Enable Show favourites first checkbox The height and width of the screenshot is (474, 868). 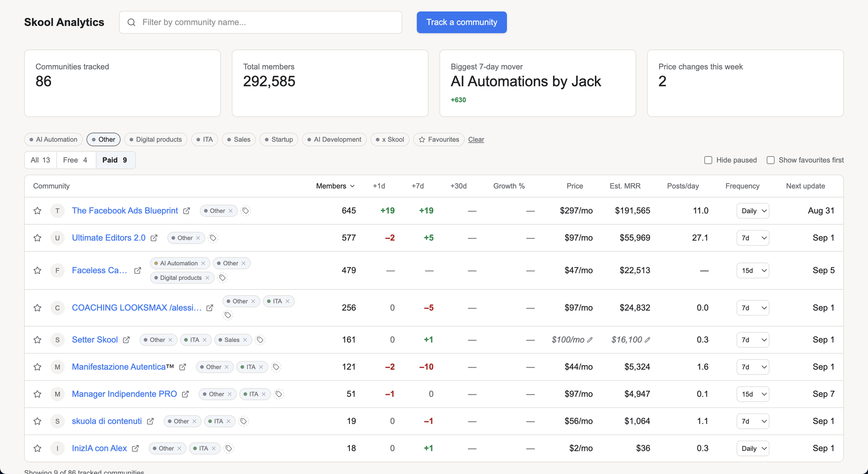771,160
